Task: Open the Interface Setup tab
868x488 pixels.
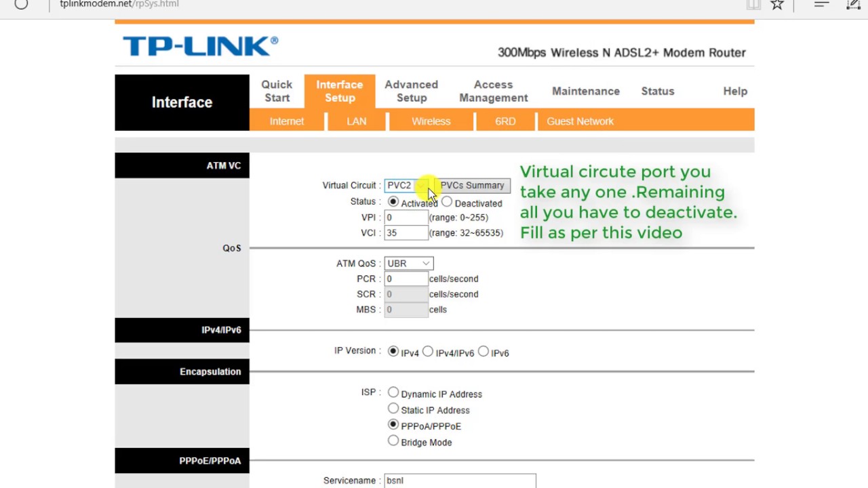Action: (340, 91)
